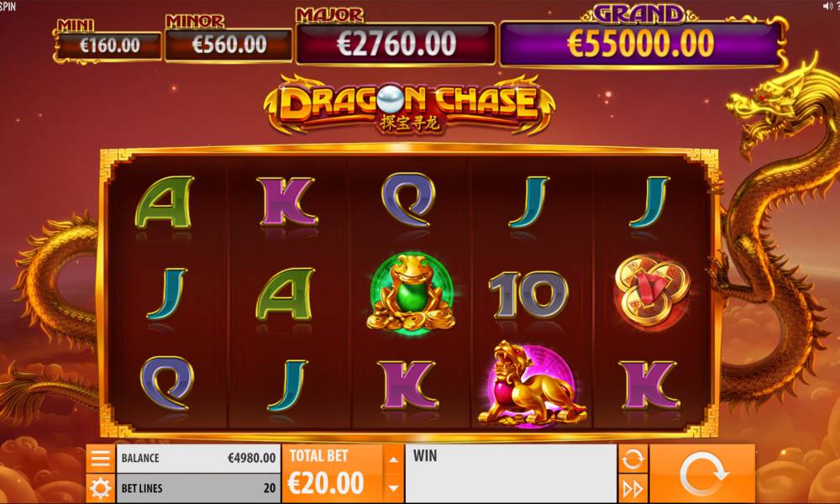Increase total bet with up arrow
The height and width of the screenshot is (504, 840).
click(x=394, y=459)
